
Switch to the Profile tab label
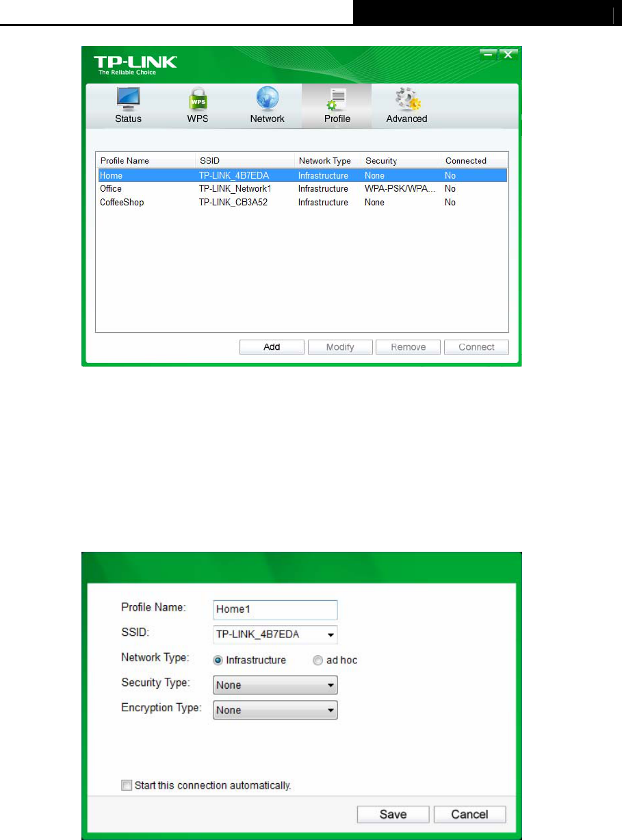pos(337,118)
